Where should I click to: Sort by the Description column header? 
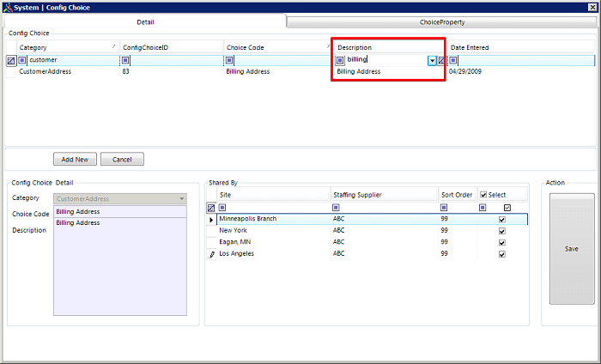[x=390, y=47]
